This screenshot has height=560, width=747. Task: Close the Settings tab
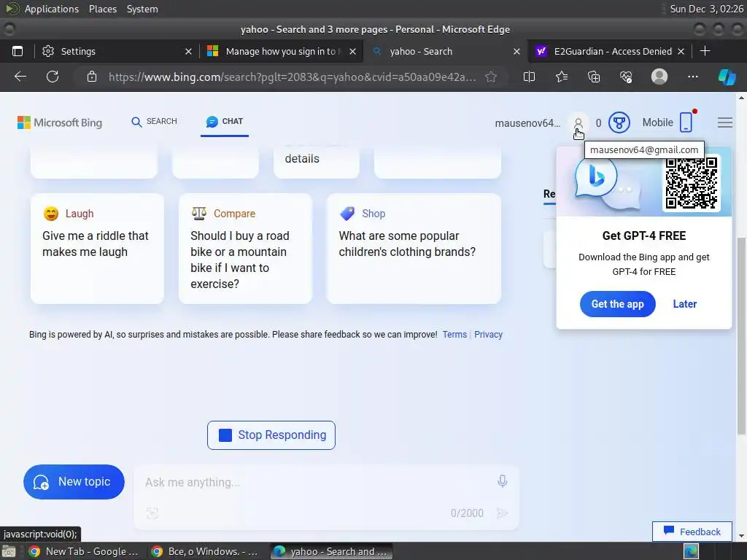click(x=188, y=52)
